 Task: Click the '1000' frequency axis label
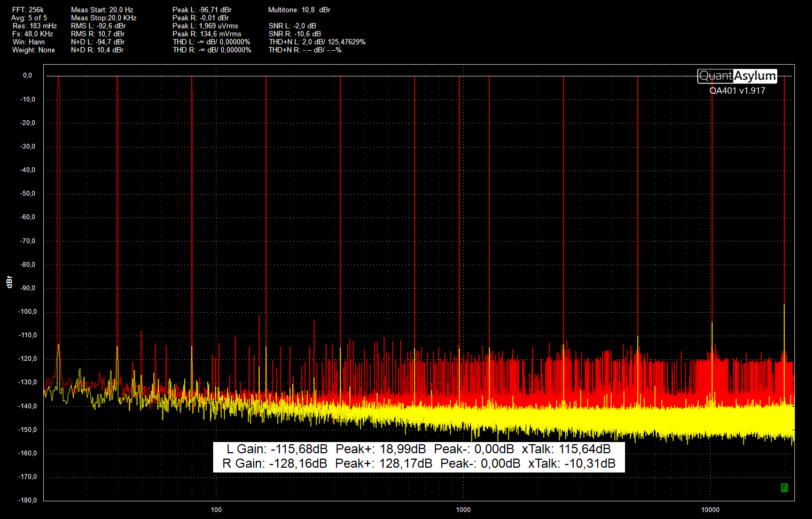coord(463,509)
